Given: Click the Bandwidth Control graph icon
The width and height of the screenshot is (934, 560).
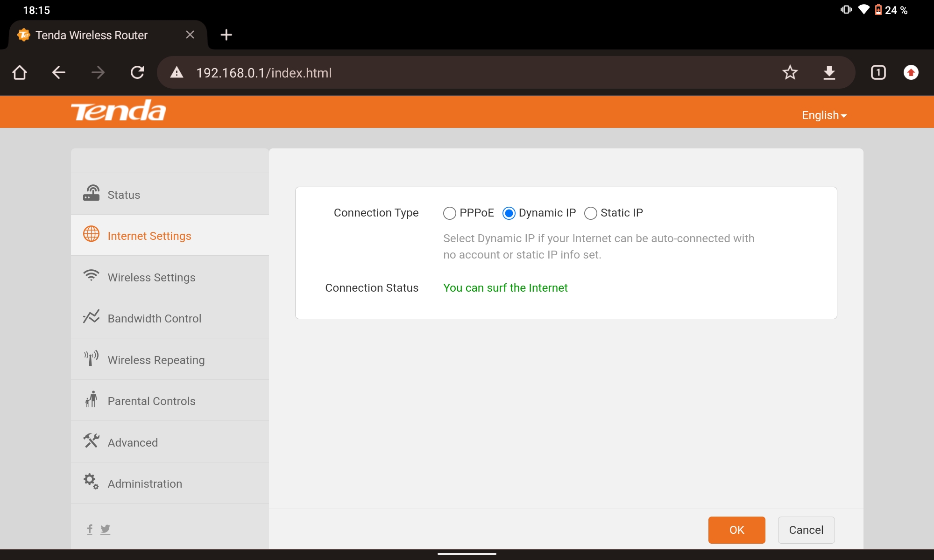Looking at the screenshot, I should (91, 317).
